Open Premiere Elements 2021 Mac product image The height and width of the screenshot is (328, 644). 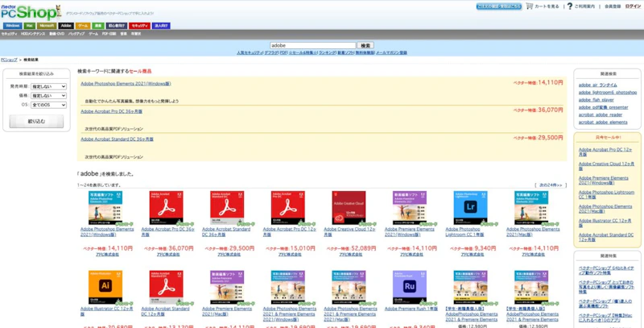coord(227,287)
